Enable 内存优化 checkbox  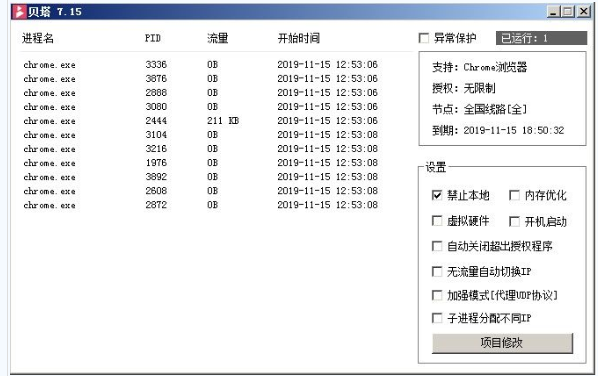514,195
